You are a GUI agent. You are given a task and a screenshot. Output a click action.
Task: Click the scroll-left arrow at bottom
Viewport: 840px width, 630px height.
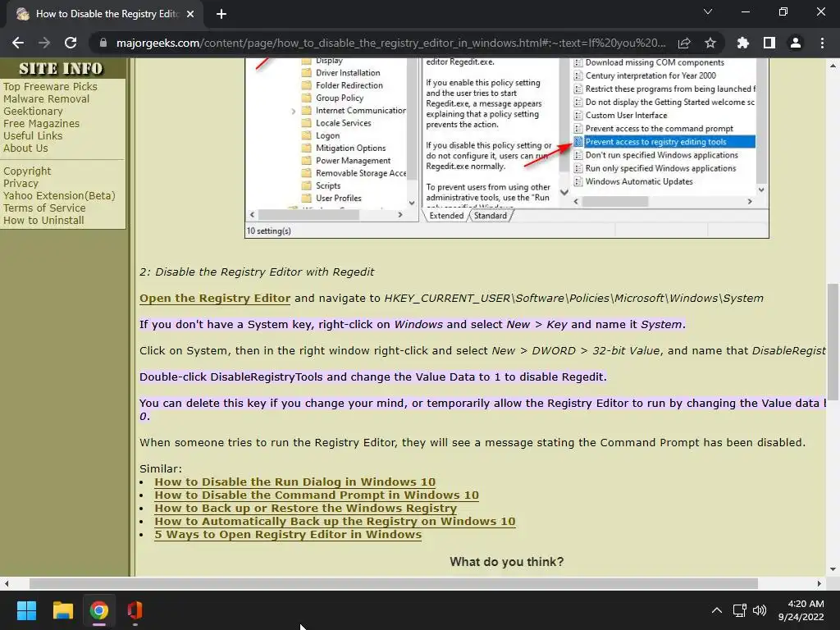[x=7, y=583]
